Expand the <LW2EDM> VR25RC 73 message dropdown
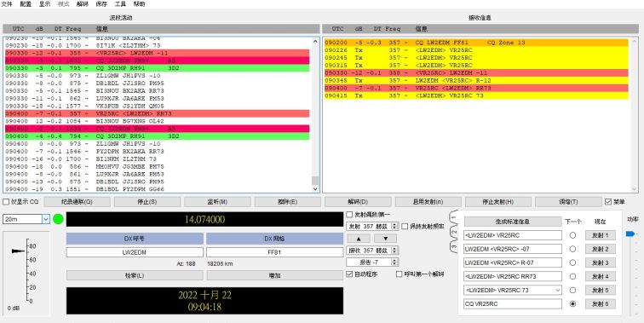 [558, 290]
